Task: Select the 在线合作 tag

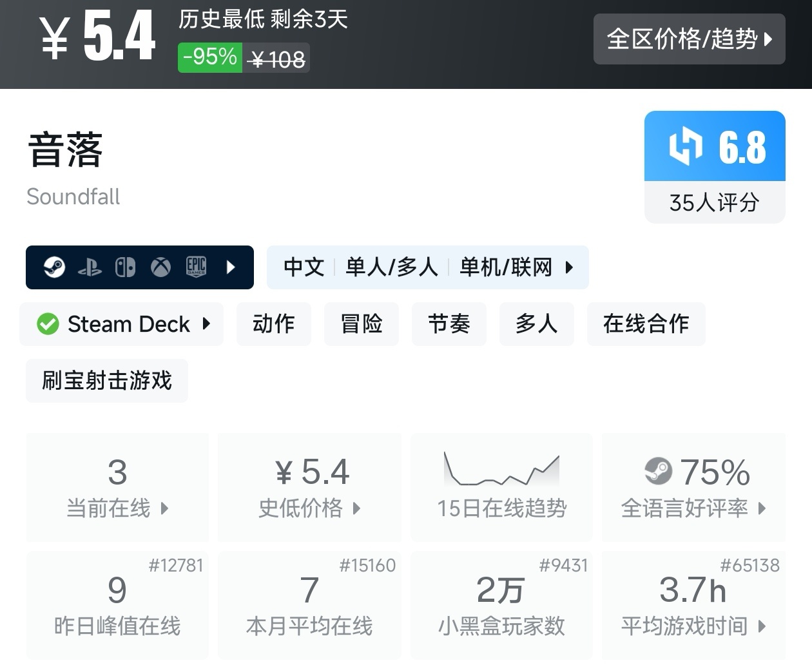Action: tap(646, 324)
